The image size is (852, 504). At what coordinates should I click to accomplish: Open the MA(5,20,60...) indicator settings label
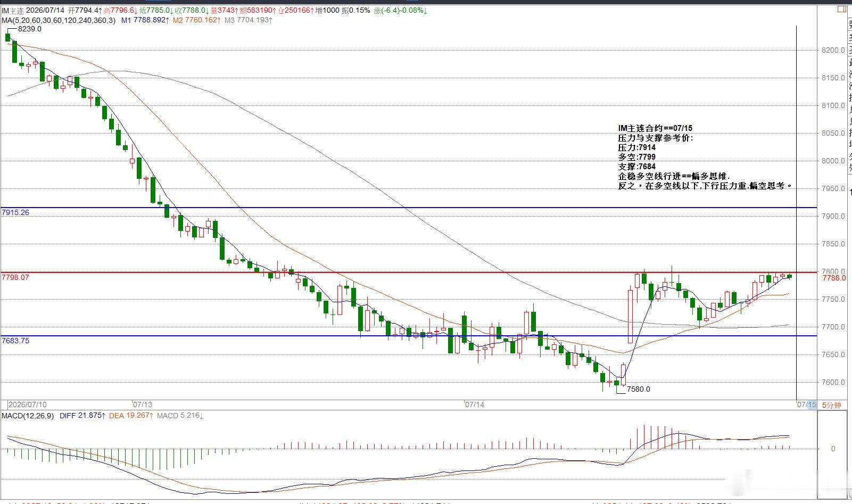point(57,20)
